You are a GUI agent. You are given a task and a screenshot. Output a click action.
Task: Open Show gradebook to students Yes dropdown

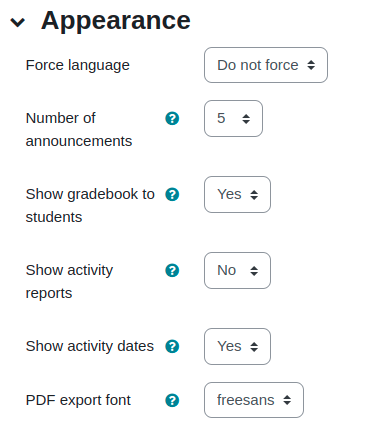pos(237,194)
